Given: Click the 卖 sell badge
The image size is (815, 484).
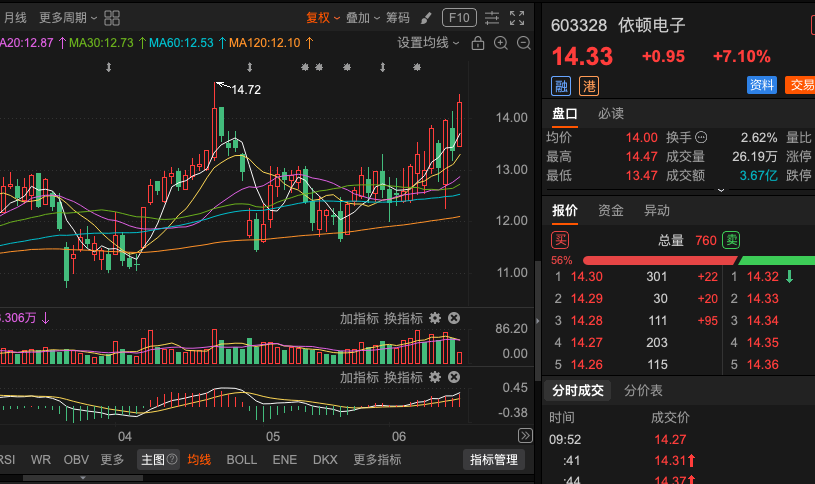Looking at the screenshot, I should (x=731, y=240).
